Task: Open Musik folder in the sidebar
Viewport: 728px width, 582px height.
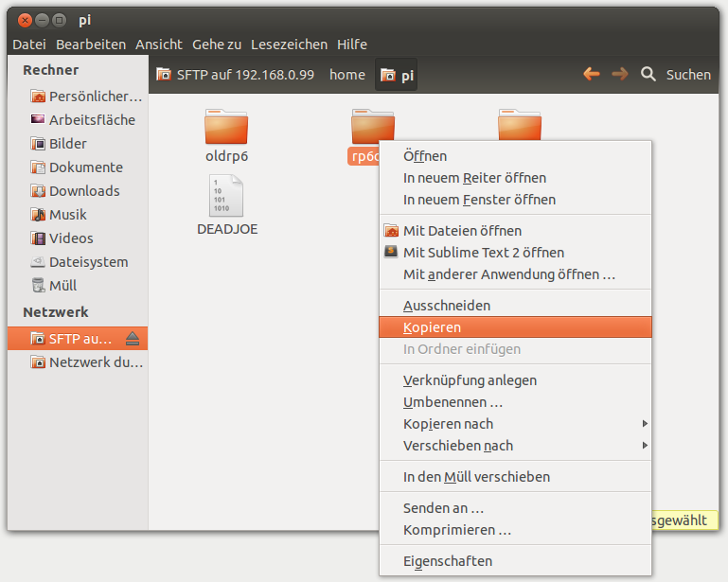Action: pos(67,214)
